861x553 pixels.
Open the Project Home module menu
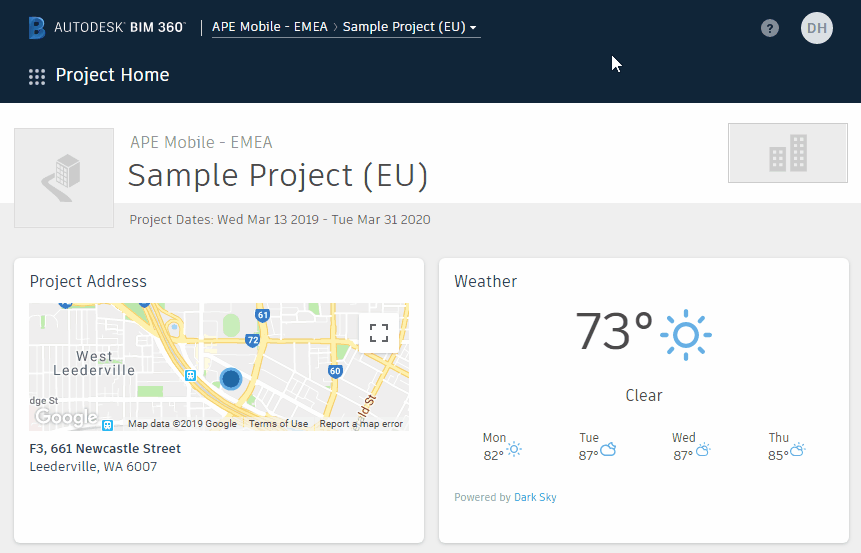click(x=112, y=75)
